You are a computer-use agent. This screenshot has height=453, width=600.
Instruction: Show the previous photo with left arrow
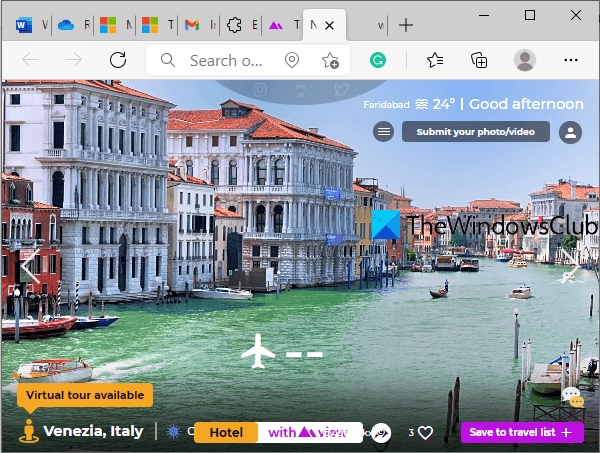pyautogui.click(x=31, y=266)
